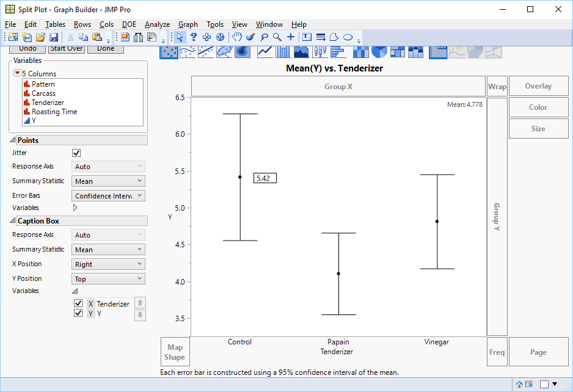Choose the Pie chart element icon
Viewport: 573px width, 392px height.
pos(379,51)
